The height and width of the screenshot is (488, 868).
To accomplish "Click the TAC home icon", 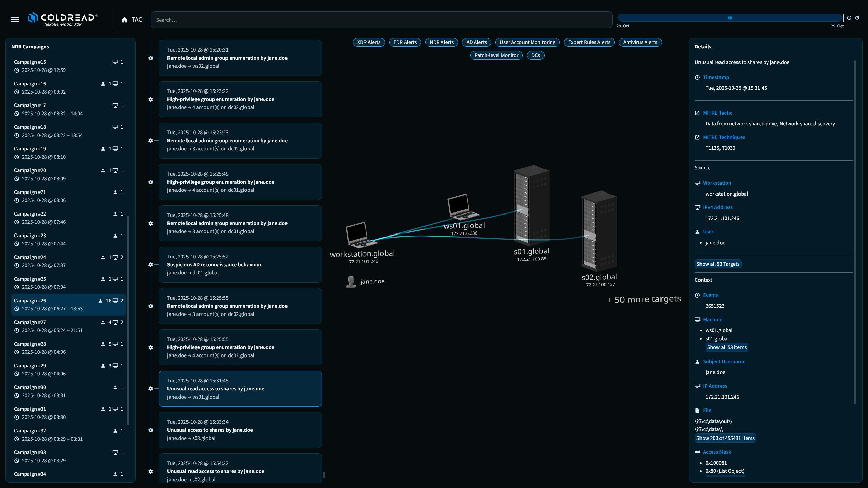I will [x=125, y=20].
